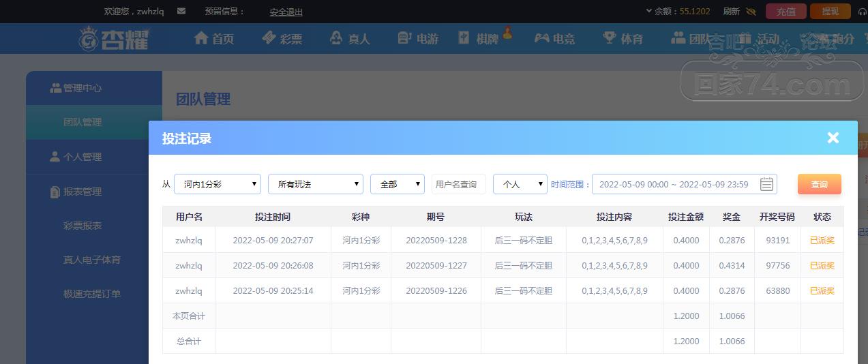Open the calendar icon in date field
Viewport: 868px width, 364px height.
767,184
